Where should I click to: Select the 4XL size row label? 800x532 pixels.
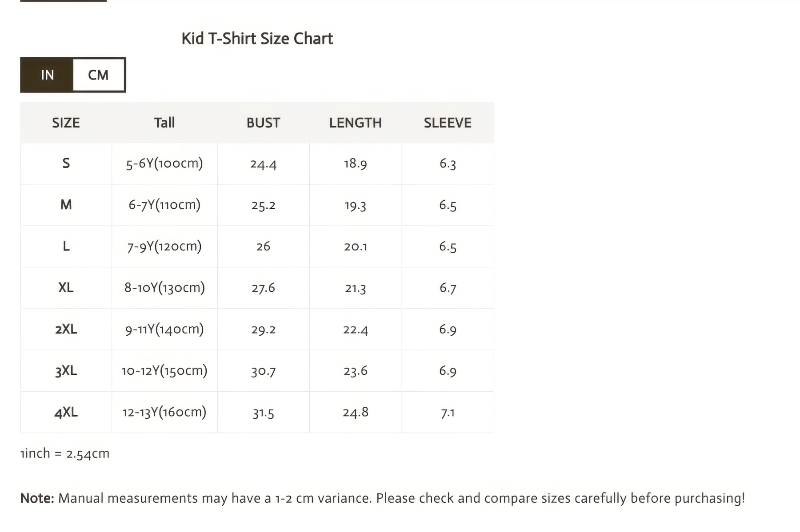66,412
